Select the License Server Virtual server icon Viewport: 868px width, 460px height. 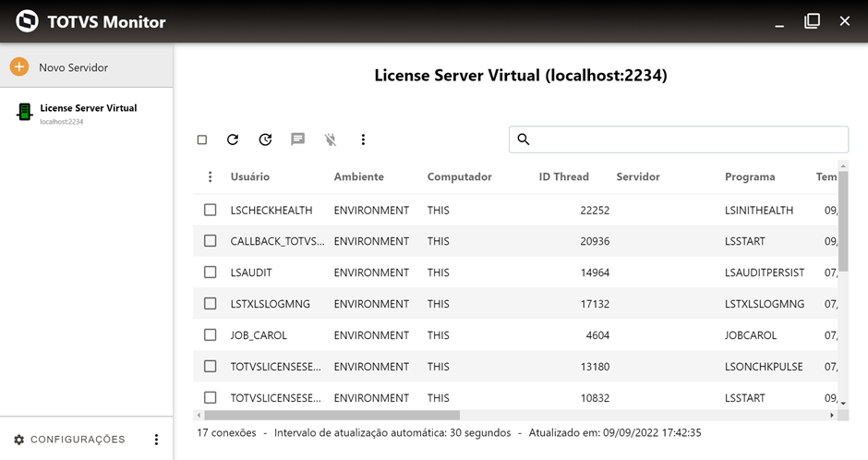(24, 112)
